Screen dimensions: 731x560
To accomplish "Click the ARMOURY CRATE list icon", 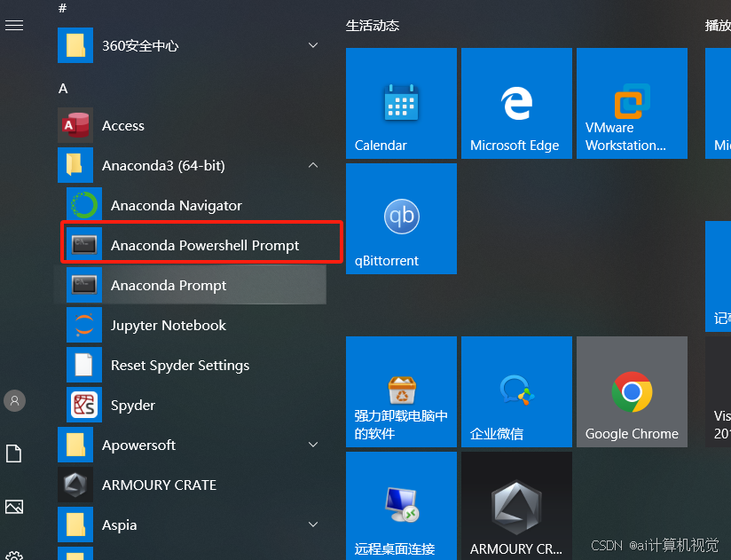I will pos(75,485).
